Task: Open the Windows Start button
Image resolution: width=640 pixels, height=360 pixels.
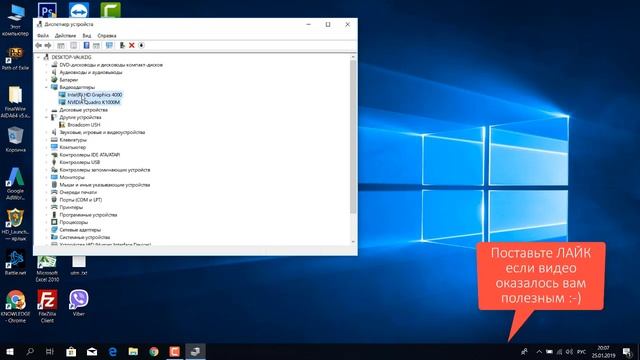Action: point(10,351)
